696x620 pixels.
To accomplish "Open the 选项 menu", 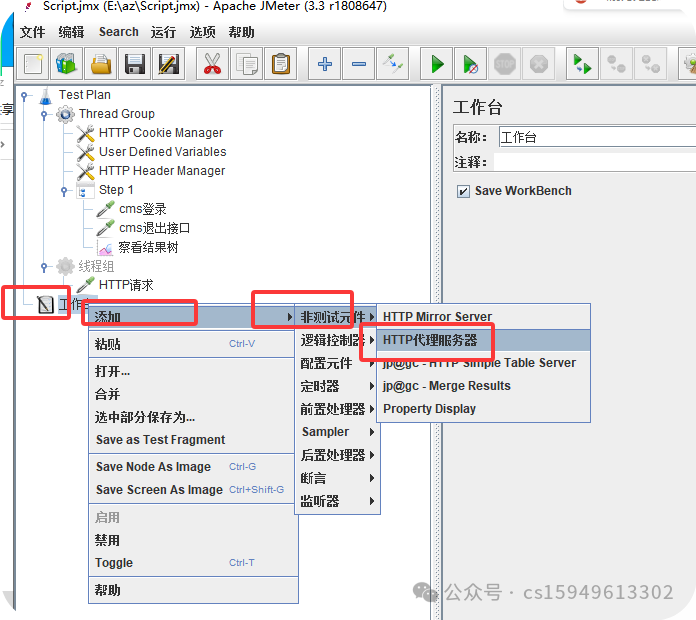I will pos(202,32).
